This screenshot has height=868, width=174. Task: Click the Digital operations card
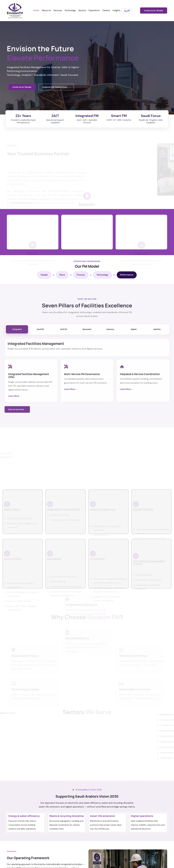click(x=148, y=823)
